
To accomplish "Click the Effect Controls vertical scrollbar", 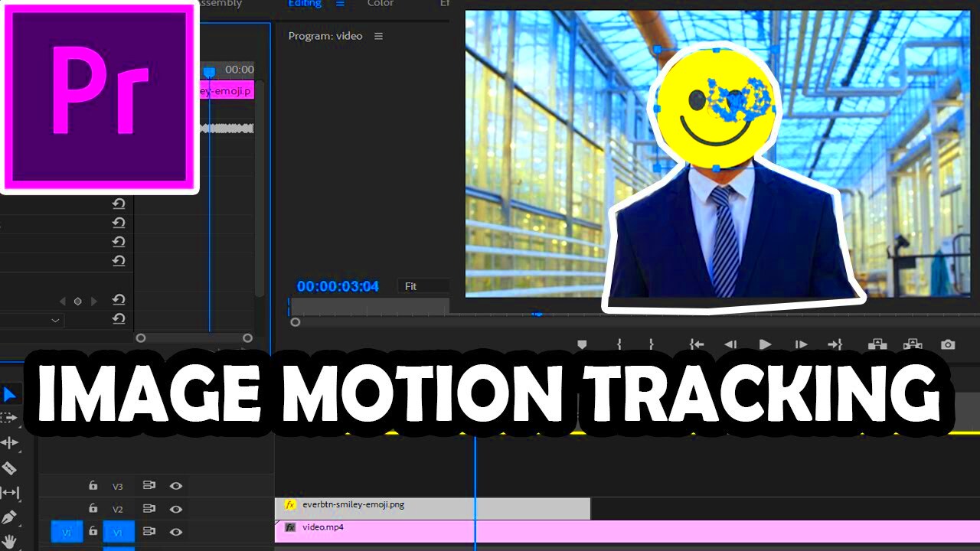I will [x=260, y=187].
